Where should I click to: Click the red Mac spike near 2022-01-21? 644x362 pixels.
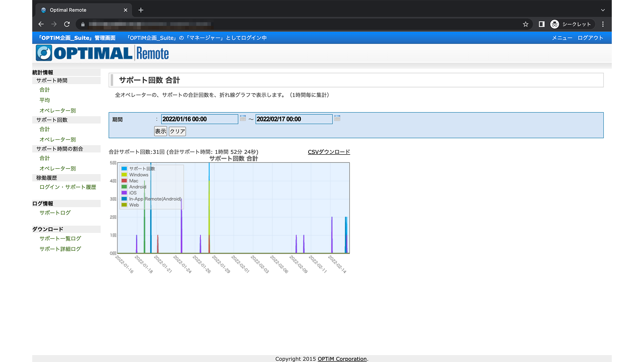158,244
